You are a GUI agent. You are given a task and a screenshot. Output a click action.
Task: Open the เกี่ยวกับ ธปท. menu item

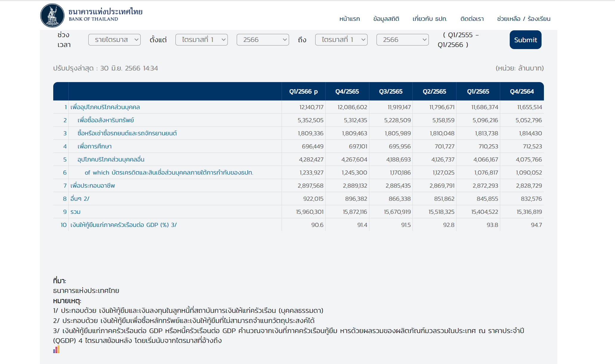click(x=430, y=19)
